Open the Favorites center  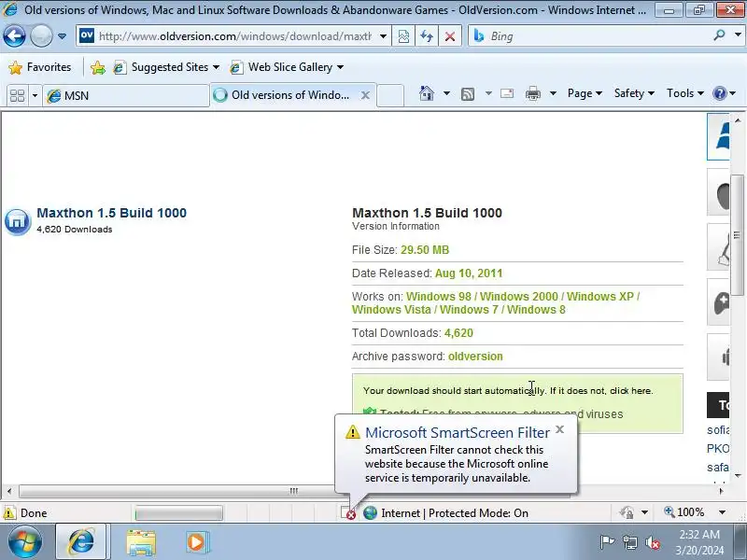[x=40, y=67]
